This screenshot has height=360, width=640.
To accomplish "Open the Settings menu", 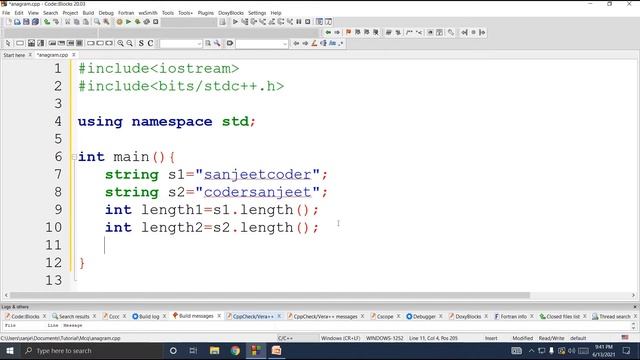I will point(257,13).
